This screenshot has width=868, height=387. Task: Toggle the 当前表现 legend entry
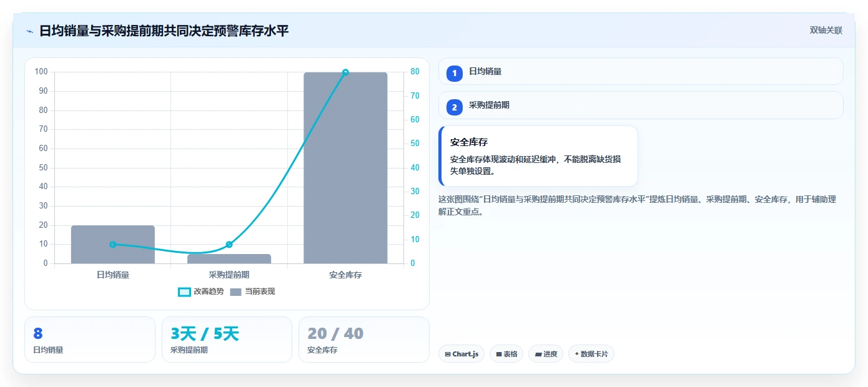252,291
